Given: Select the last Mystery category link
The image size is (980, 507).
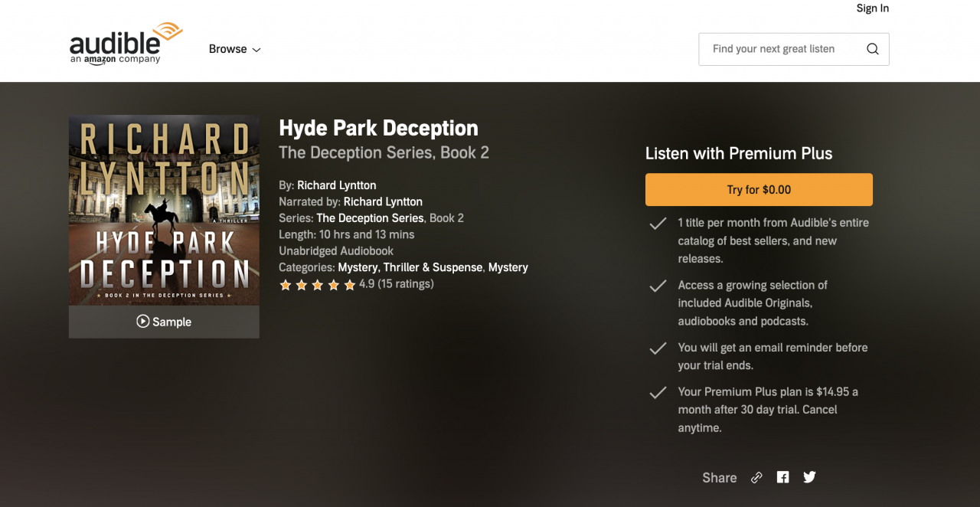Looking at the screenshot, I should point(508,267).
